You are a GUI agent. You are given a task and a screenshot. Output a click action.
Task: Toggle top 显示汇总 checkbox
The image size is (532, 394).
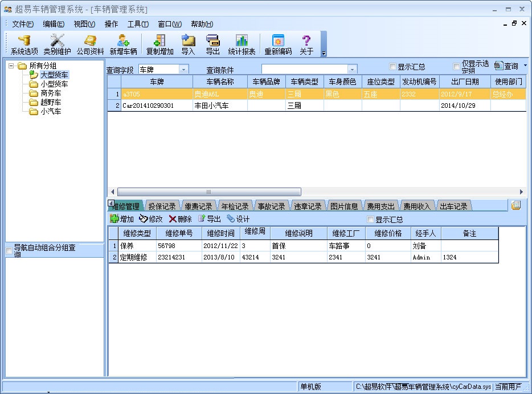[x=392, y=67]
